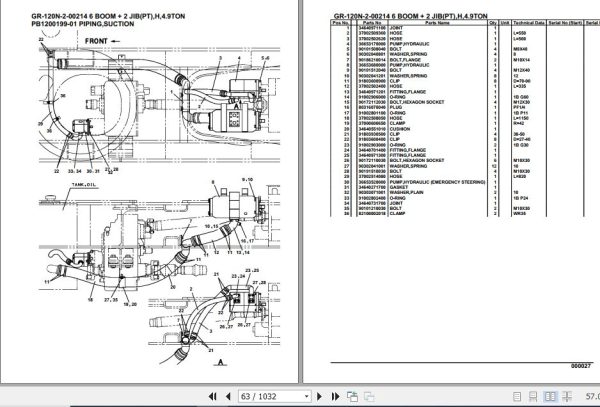Select the BOLT,FLANGE part name
This screenshot has height=407, width=600.
(x=405, y=60)
